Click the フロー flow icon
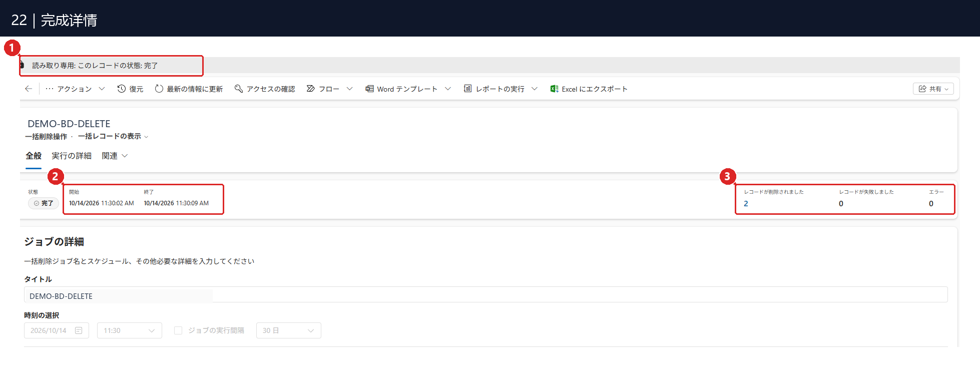This screenshot has height=367, width=980. [x=311, y=89]
